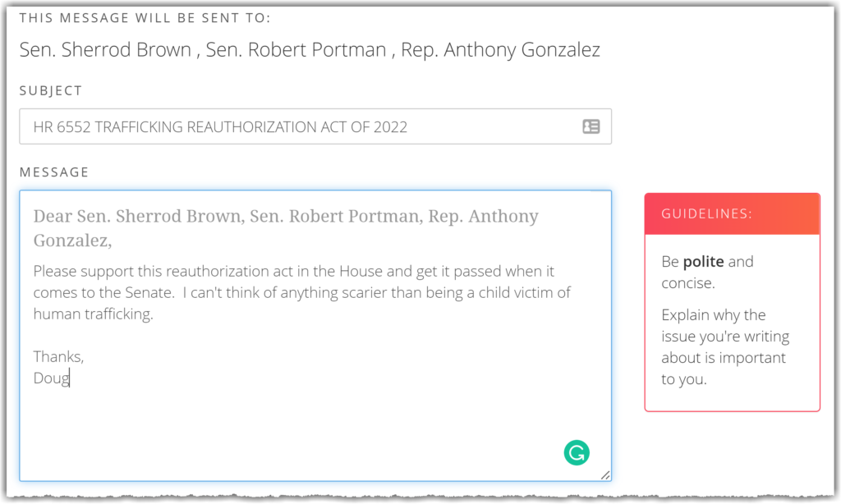Select Sen. Robert Portman in the recipient list
This screenshot has width=841, height=504.
click(296, 50)
